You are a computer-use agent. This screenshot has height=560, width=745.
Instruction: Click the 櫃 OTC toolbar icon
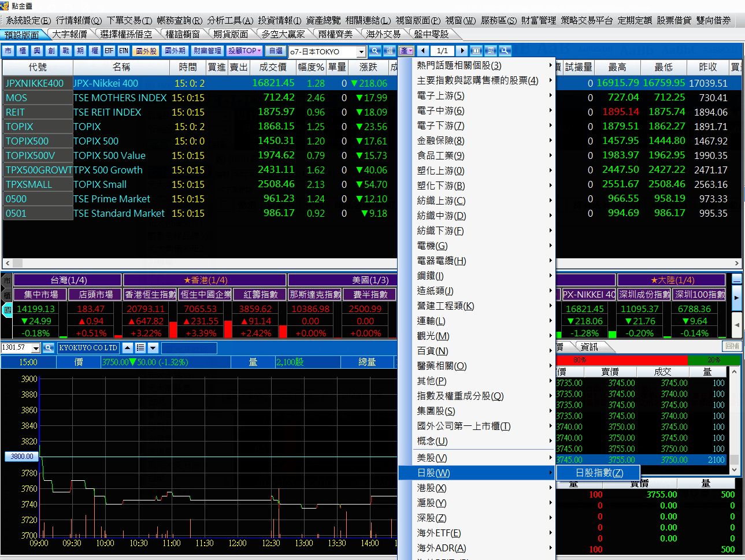click(x=23, y=51)
